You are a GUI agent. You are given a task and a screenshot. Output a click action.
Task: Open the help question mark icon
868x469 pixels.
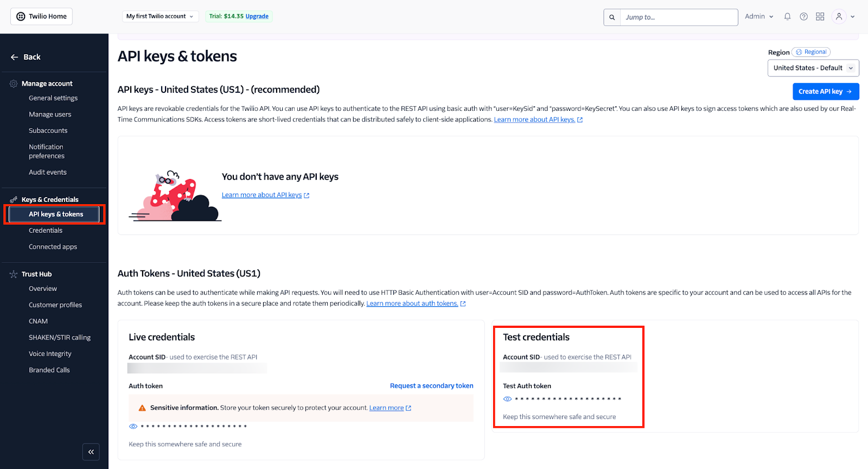tap(804, 17)
